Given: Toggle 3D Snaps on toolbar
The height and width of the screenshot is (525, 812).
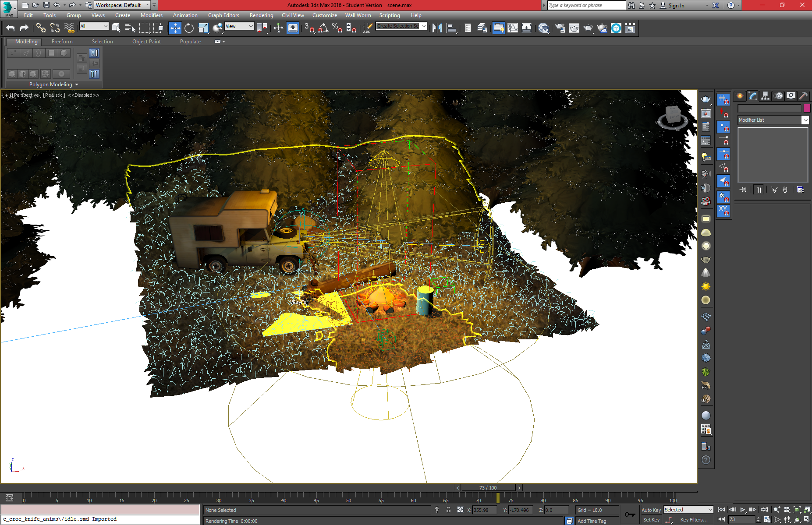Looking at the screenshot, I should (309, 28).
